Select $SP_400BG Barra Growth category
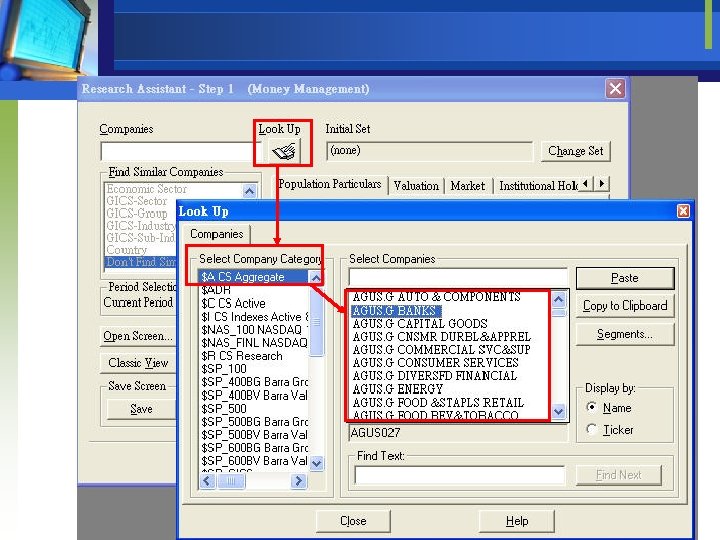 coord(254,382)
